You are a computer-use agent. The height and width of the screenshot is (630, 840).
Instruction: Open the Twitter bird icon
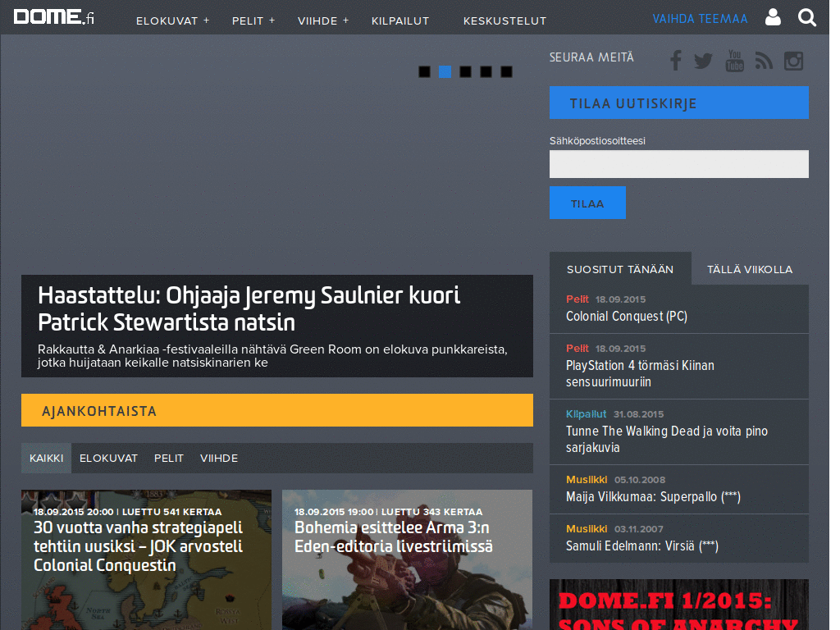click(x=703, y=61)
